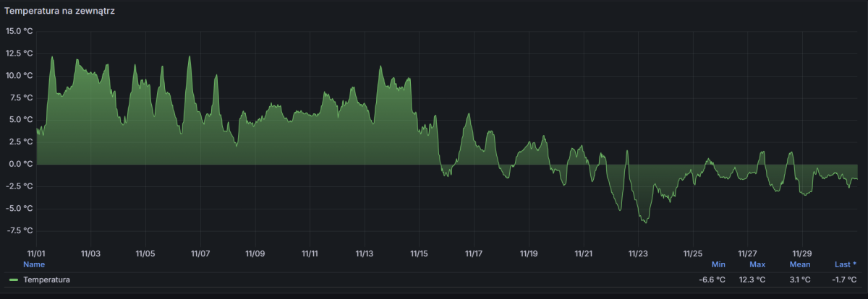Click the -7.5 °C label on the Y axis
Screen dimensions: 868x299
pos(20,230)
